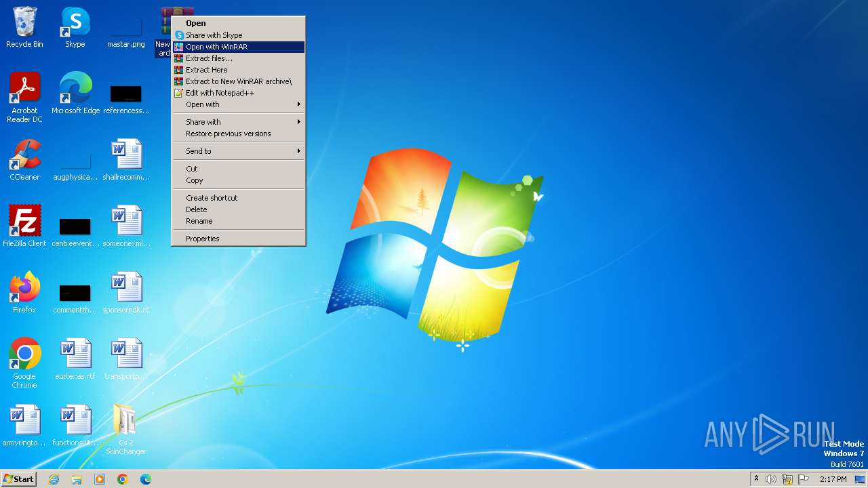Click the Show desktop button
The height and width of the screenshot is (488, 868).
(x=861, y=479)
